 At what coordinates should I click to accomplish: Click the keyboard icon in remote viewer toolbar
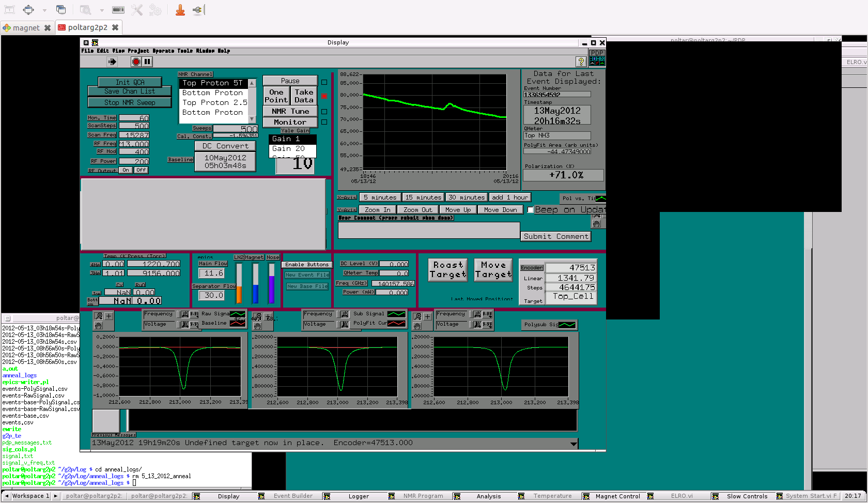pyautogui.click(x=118, y=9)
